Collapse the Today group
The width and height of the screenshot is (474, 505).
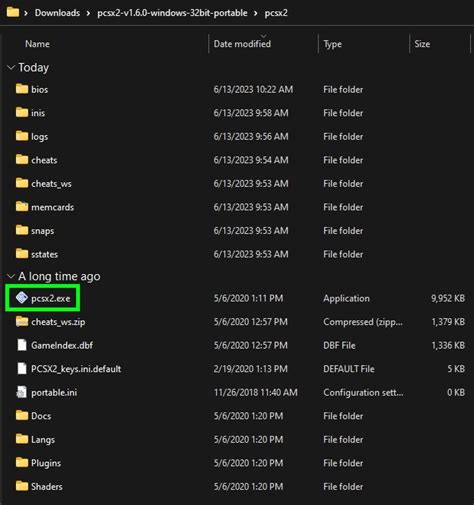tap(11, 68)
